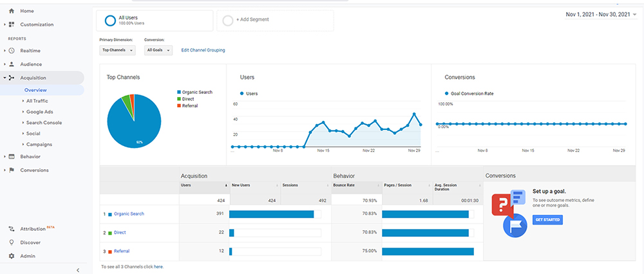This screenshot has width=644, height=274.
Task: Click the Users chart peak data point
Action: [x=414, y=114]
